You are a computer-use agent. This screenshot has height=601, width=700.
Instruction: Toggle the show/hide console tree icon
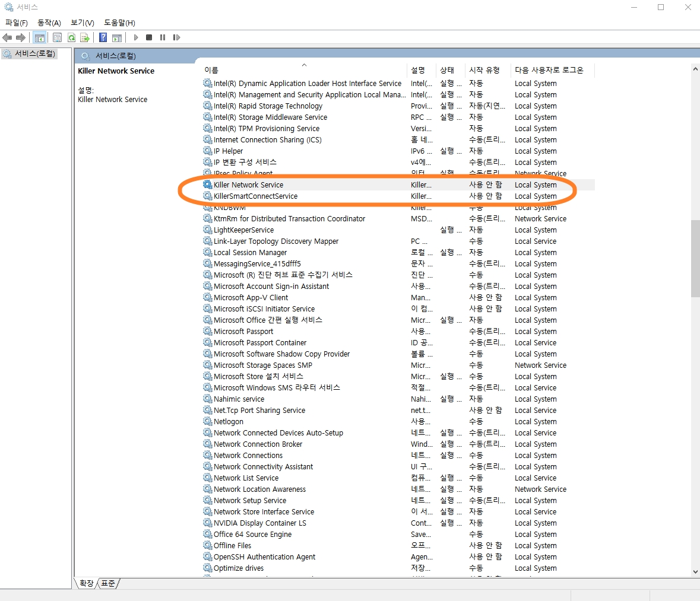click(x=40, y=37)
